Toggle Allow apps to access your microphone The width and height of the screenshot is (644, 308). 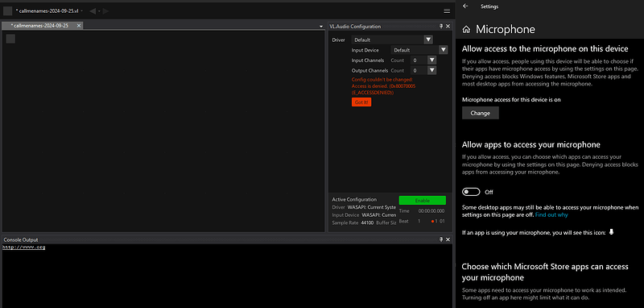click(x=471, y=192)
